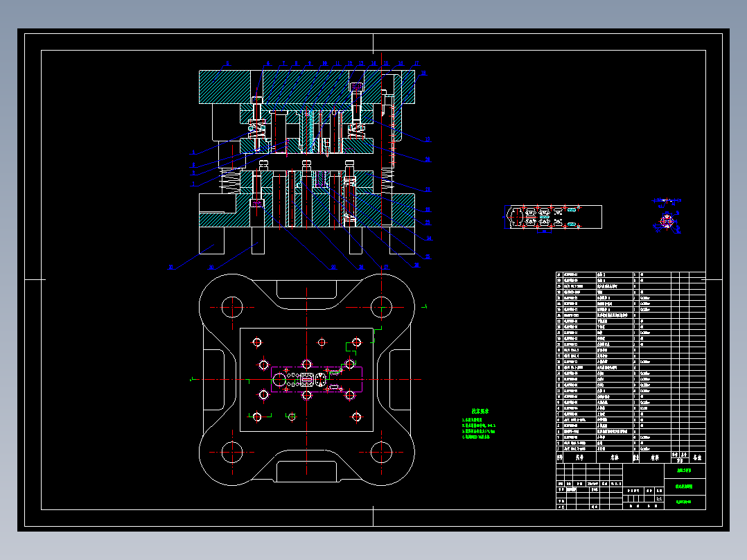Select balloon number 27 below the section view
The height and width of the screenshot is (560, 747).
[386, 268]
